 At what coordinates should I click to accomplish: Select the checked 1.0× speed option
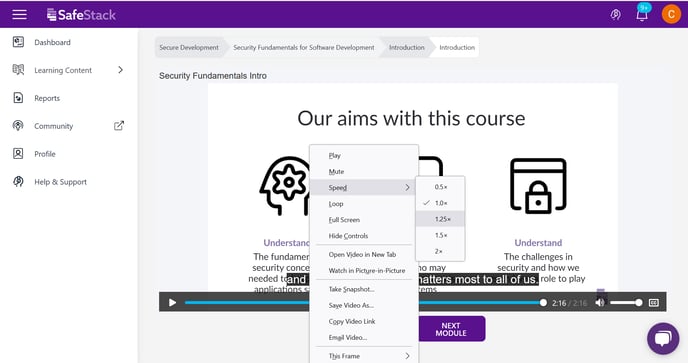tap(440, 203)
